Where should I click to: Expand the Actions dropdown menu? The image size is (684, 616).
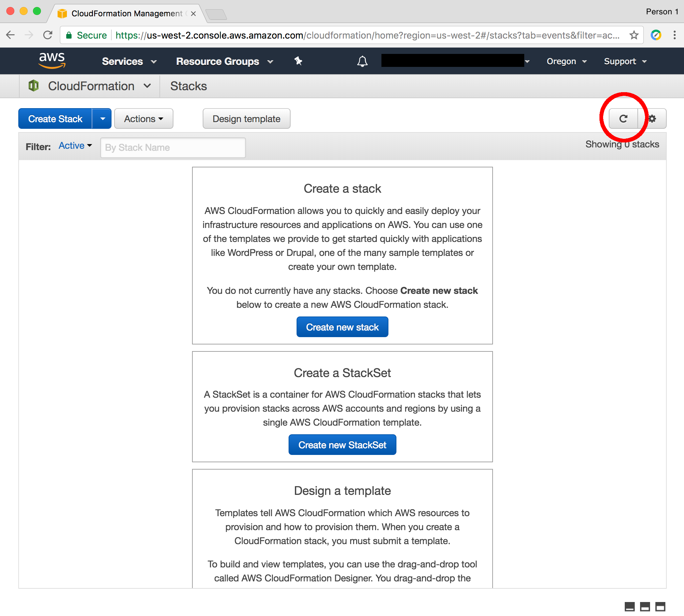142,119
